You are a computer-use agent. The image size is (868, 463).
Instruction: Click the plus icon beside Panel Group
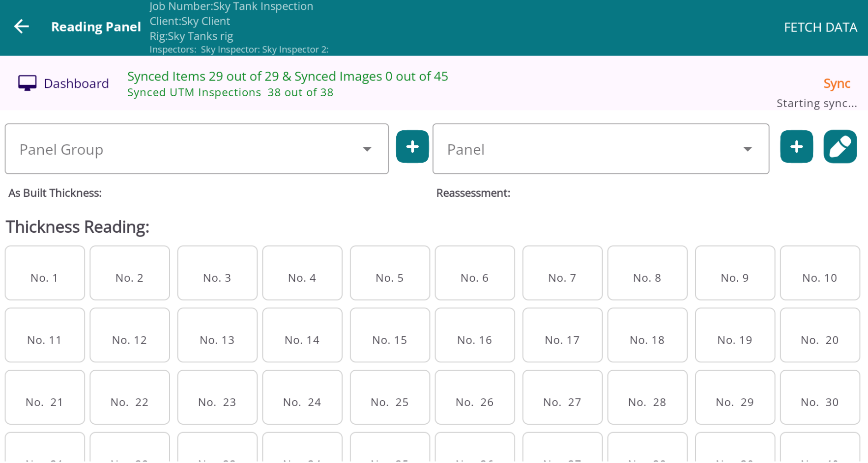412,146
